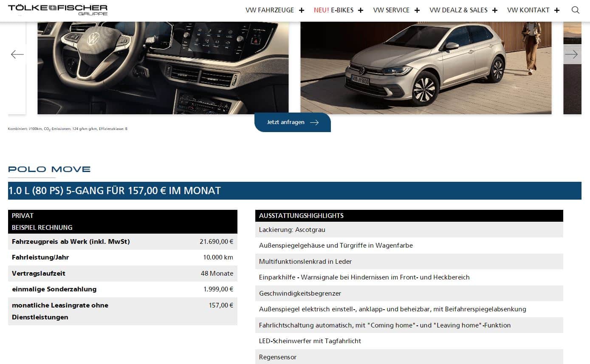This screenshot has width=590, height=364.
Task: Open VW FAHRZEUGE menu
Action: 270,10
